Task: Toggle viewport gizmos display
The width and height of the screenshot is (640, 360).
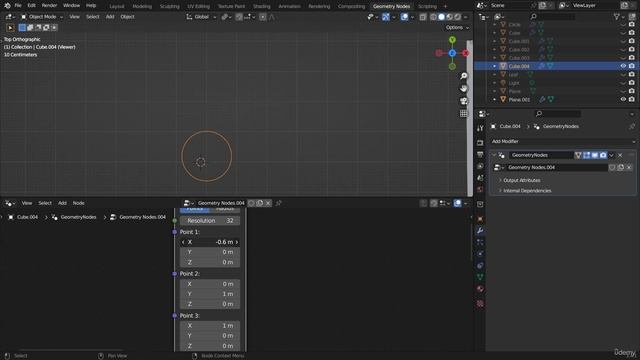Action: click(x=386, y=17)
